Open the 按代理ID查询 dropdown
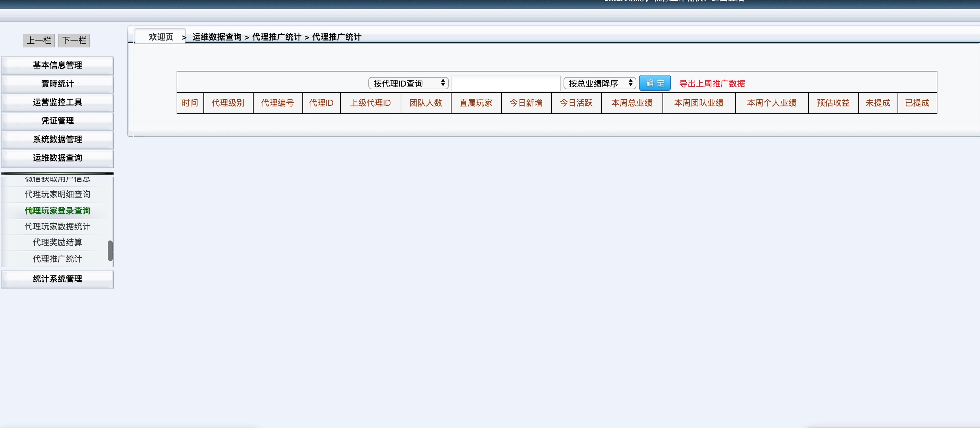The image size is (980, 428). coord(408,83)
